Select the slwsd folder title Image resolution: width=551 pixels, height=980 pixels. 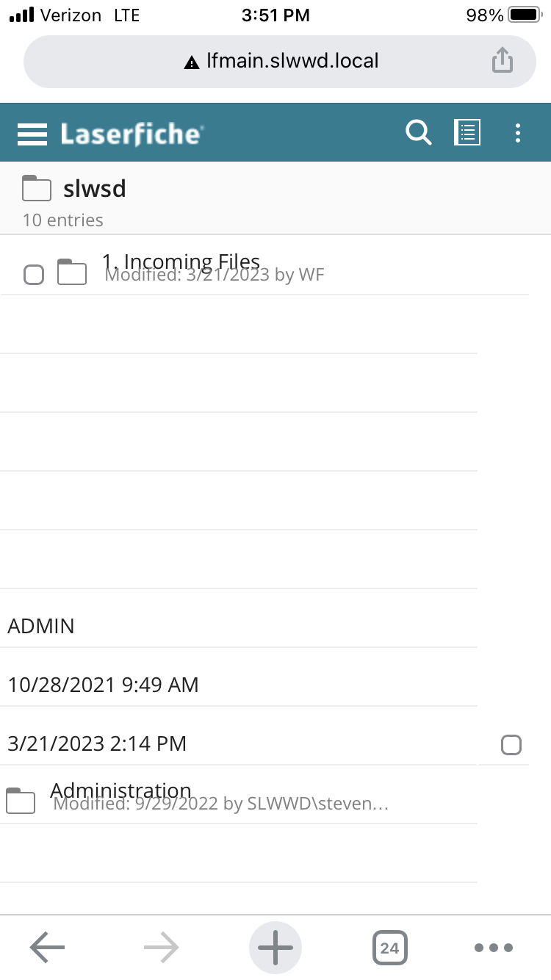[x=95, y=189]
